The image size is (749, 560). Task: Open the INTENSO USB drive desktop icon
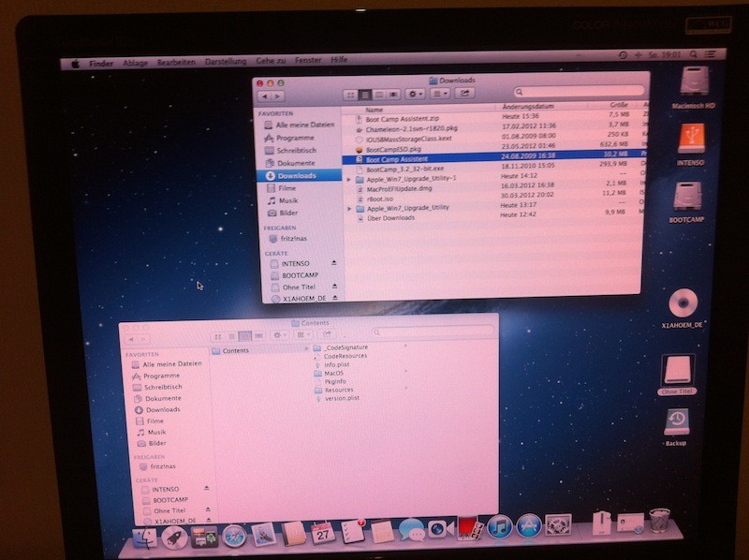pos(690,140)
